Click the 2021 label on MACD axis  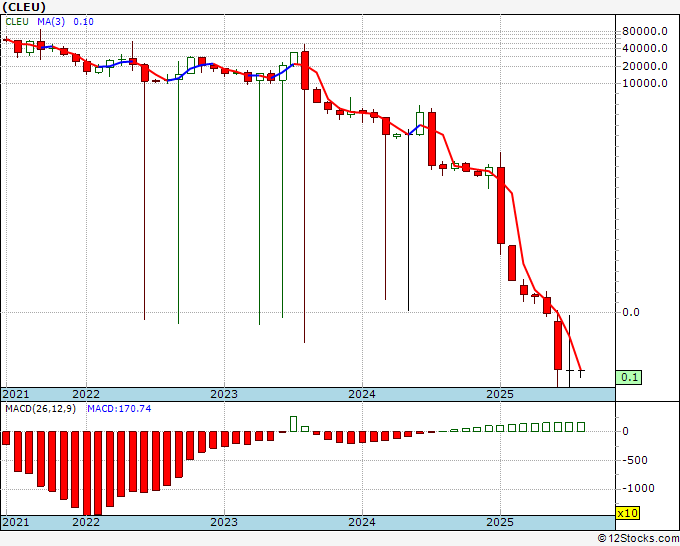point(16,522)
